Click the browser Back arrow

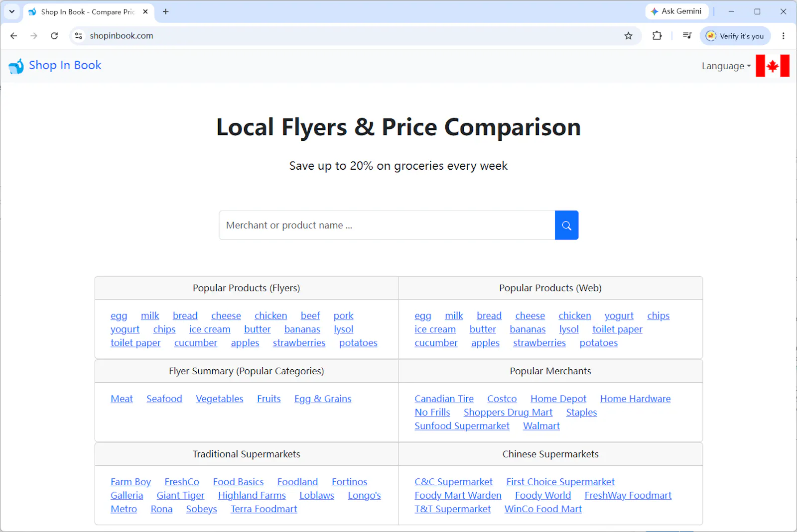(13, 36)
